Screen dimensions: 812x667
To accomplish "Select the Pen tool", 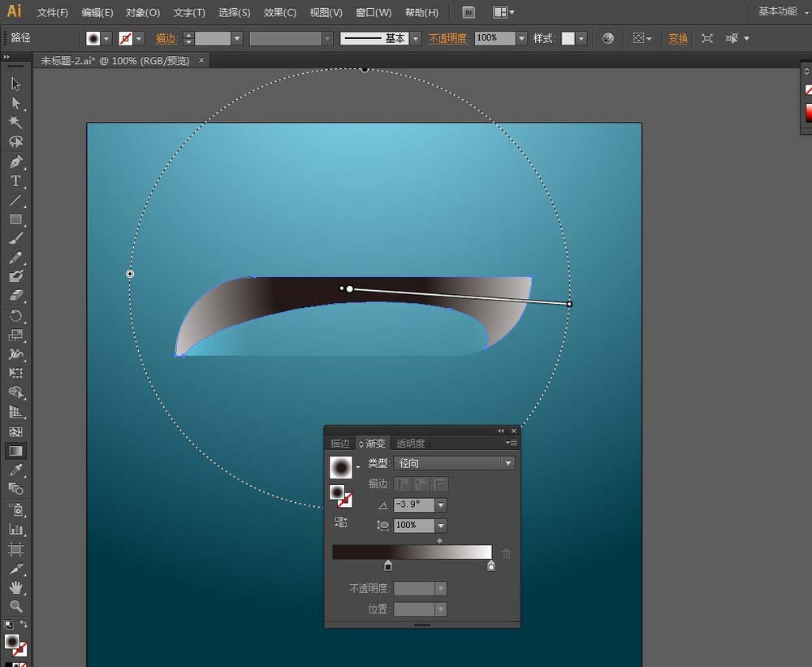I will click(x=15, y=162).
